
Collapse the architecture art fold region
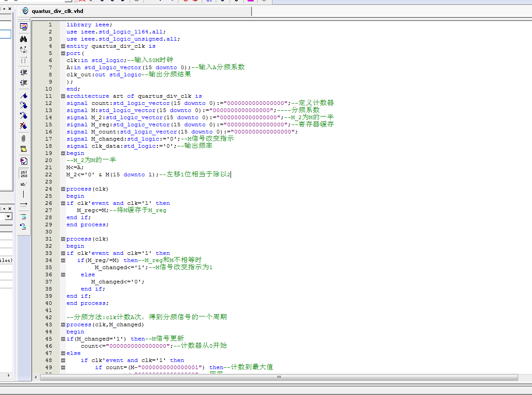pos(62,96)
